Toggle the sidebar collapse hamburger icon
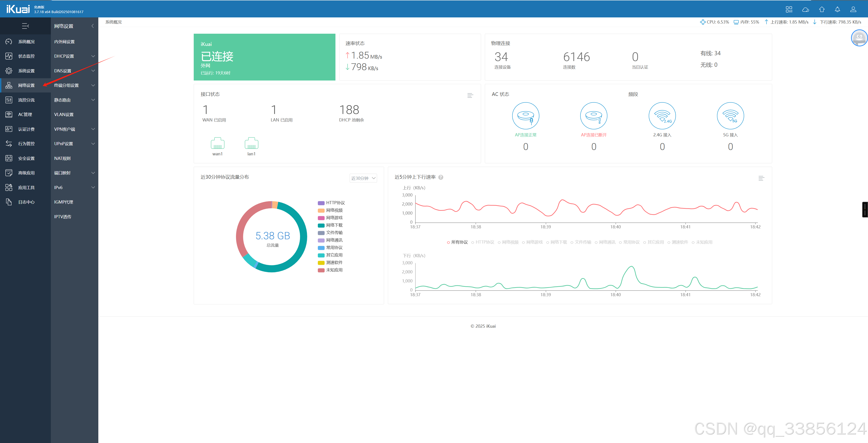The height and width of the screenshot is (443, 868). pos(25,26)
